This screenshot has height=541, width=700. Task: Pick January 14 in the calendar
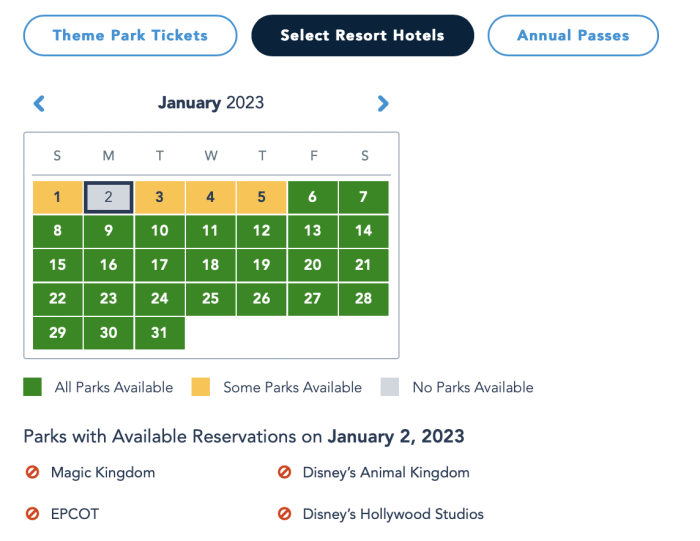pyautogui.click(x=363, y=231)
